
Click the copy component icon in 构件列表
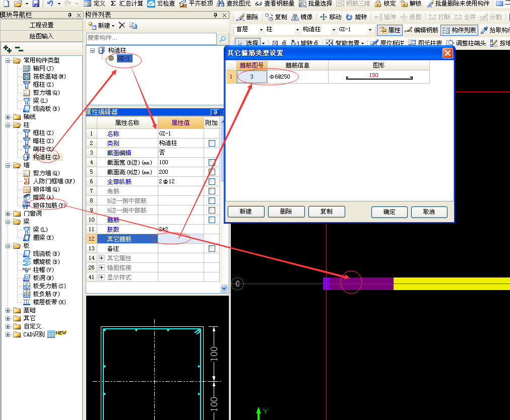(x=133, y=25)
